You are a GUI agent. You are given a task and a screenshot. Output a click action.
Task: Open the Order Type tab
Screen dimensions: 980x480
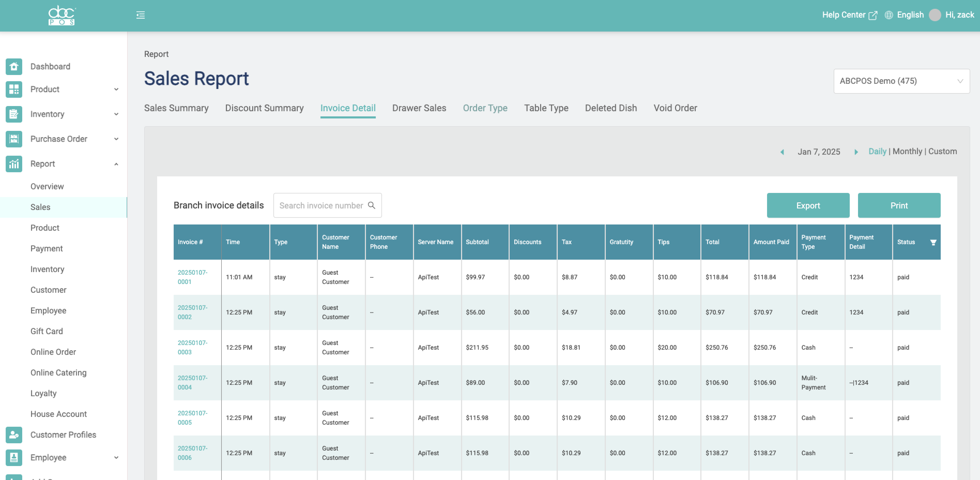coord(485,108)
